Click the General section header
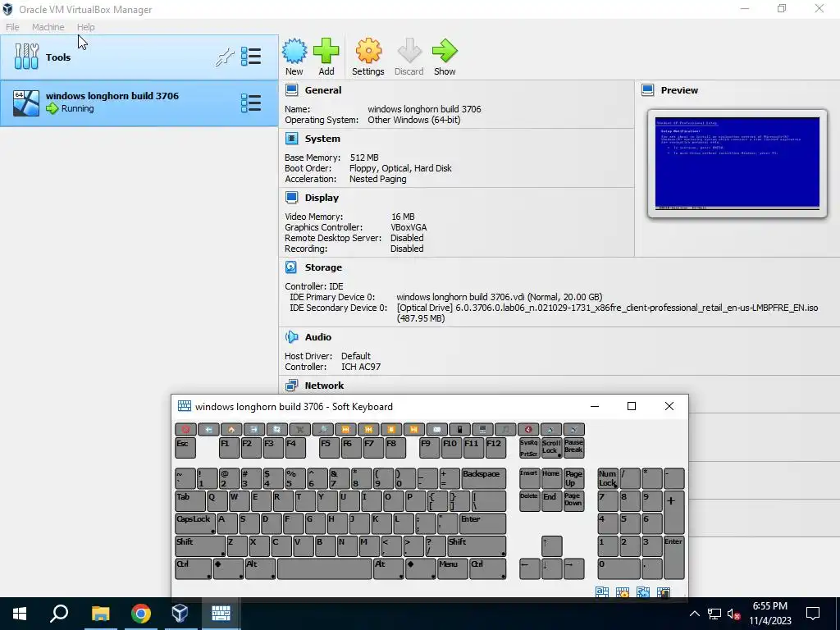840x630 pixels. [x=323, y=90]
